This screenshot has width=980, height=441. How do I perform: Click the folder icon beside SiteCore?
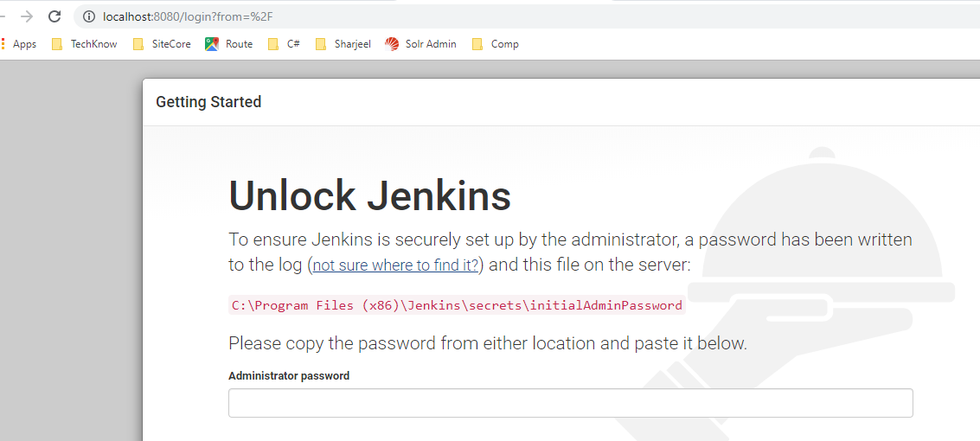[138, 44]
